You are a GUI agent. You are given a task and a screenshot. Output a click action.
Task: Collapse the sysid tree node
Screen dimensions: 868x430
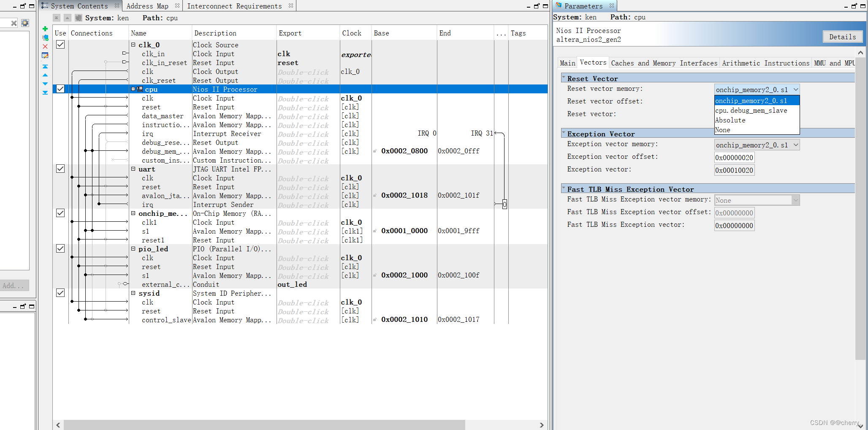point(133,293)
